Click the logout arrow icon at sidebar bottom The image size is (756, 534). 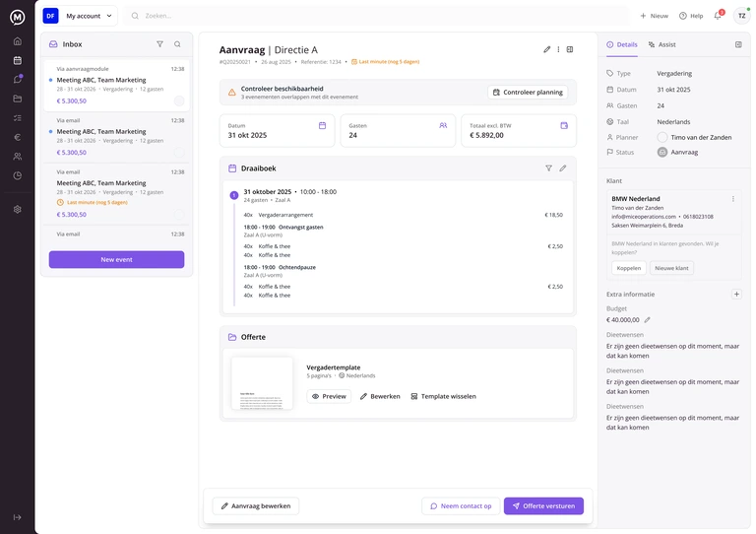coord(18,517)
